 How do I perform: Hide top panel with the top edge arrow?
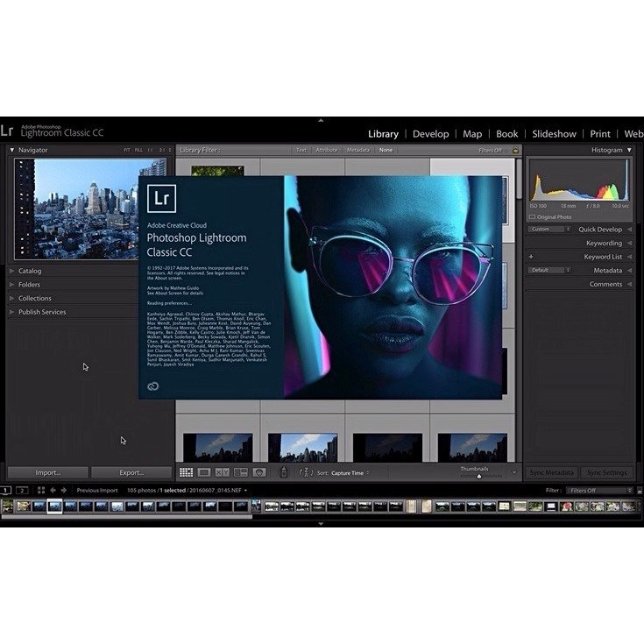coord(321,120)
